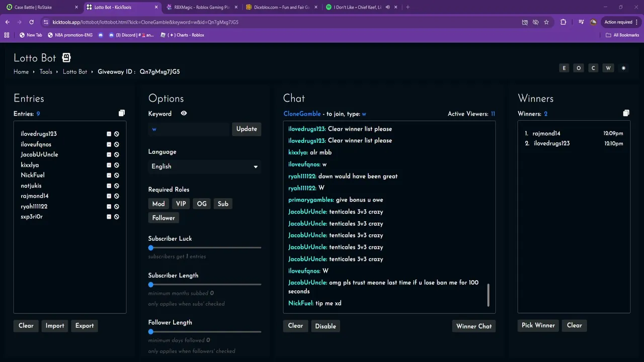The height and width of the screenshot is (362, 644).
Task: Copy the entries list with the copy icon
Action: 121,114
